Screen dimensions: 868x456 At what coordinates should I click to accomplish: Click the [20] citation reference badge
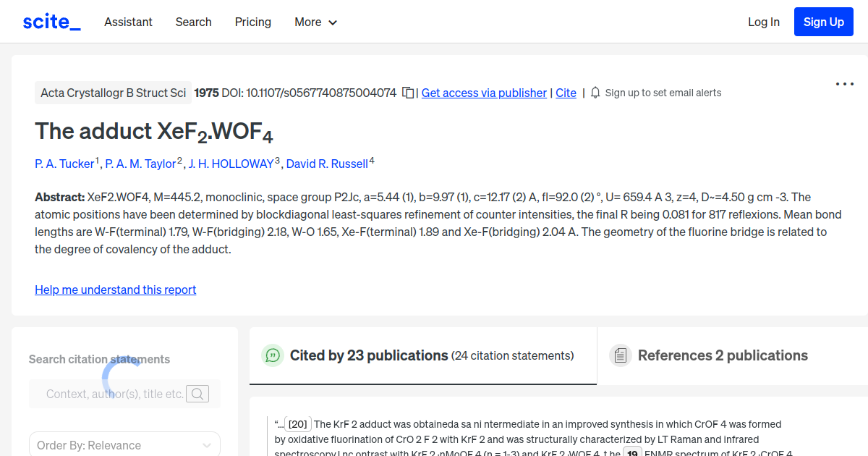point(297,423)
